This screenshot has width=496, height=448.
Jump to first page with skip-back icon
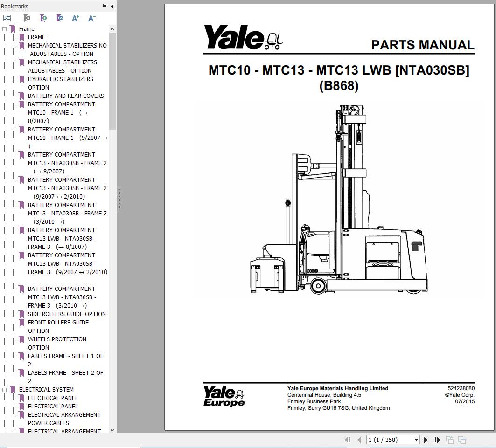(348, 439)
